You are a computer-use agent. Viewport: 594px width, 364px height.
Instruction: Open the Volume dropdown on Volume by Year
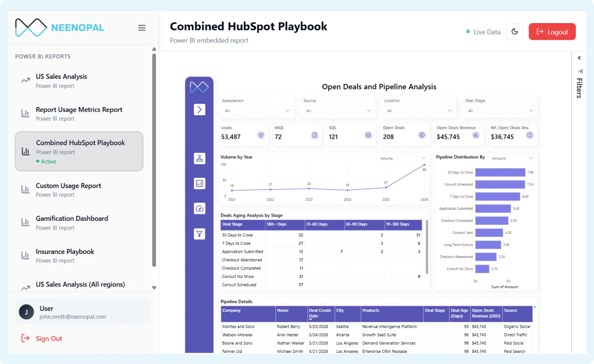(403, 158)
